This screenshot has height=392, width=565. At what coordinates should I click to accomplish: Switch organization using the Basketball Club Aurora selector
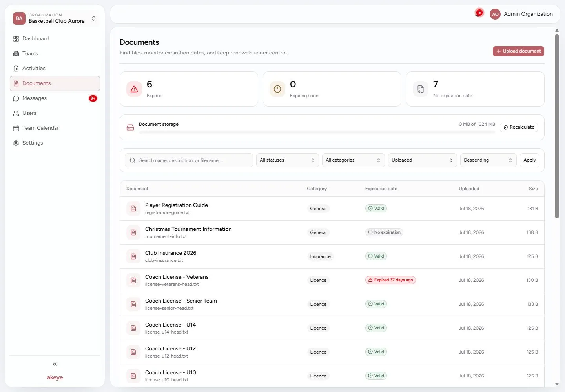[55, 18]
